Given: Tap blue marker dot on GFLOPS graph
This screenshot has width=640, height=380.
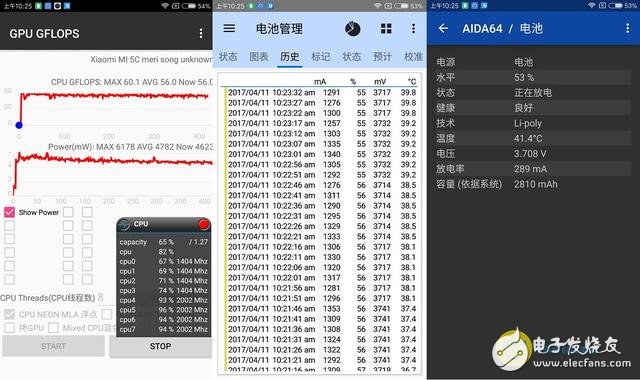Looking at the screenshot, I should [19, 125].
